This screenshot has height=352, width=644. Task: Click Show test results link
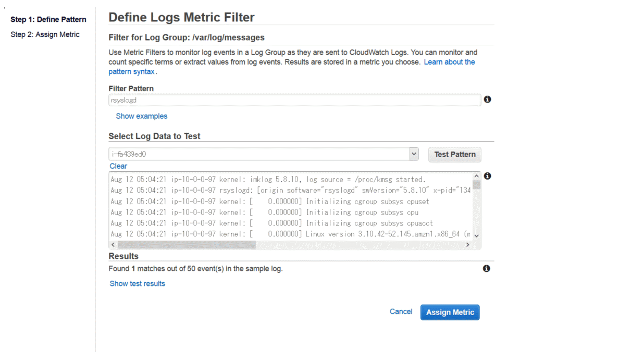pyautogui.click(x=137, y=284)
